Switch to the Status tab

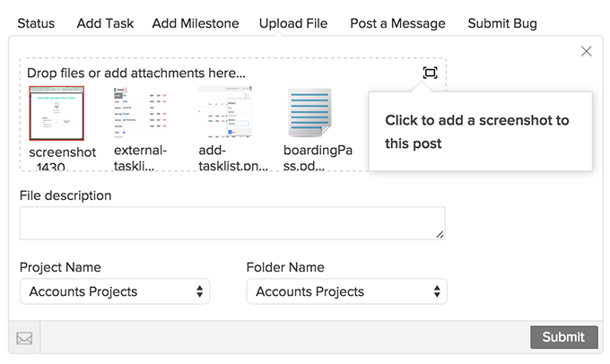(36, 23)
